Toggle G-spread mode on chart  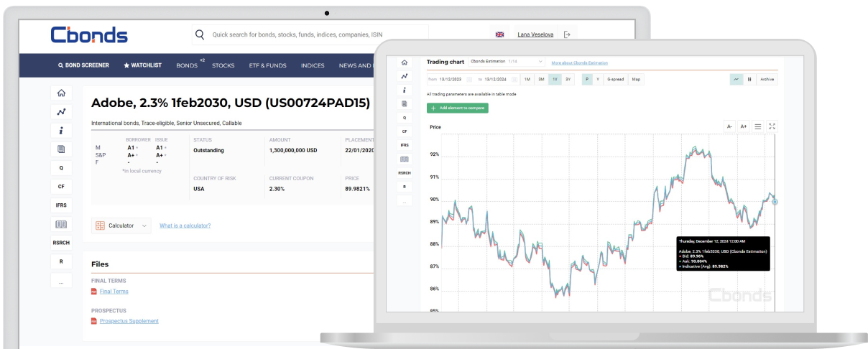tap(616, 79)
